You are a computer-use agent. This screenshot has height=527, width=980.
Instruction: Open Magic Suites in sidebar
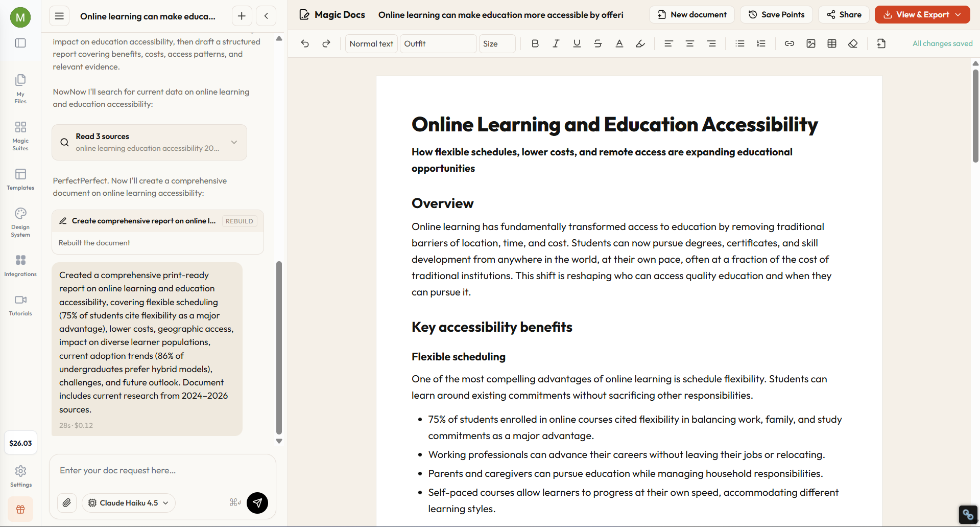(x=20, y=136)
